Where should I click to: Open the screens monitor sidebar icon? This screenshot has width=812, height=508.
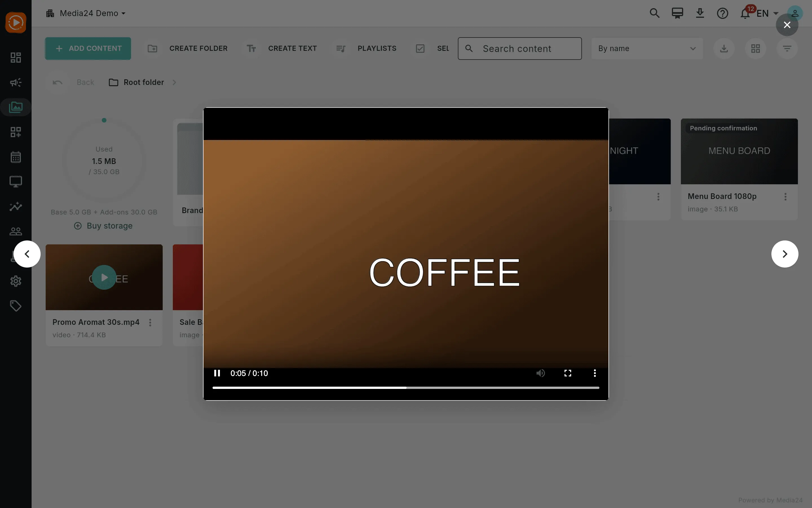point(16,182)
